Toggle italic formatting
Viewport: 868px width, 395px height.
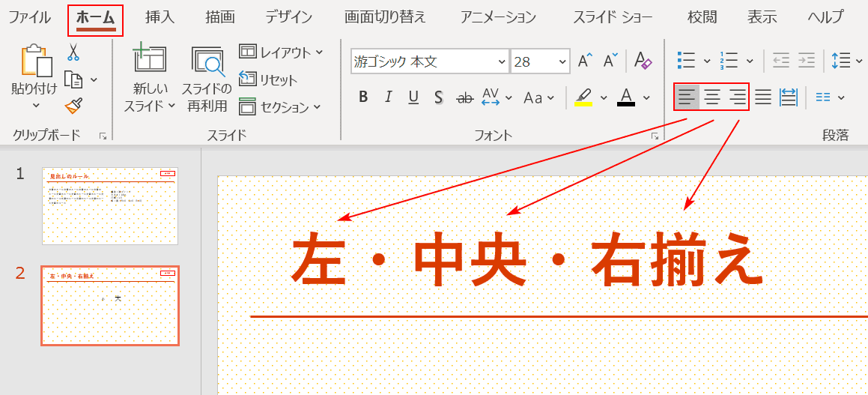point(388,97)
